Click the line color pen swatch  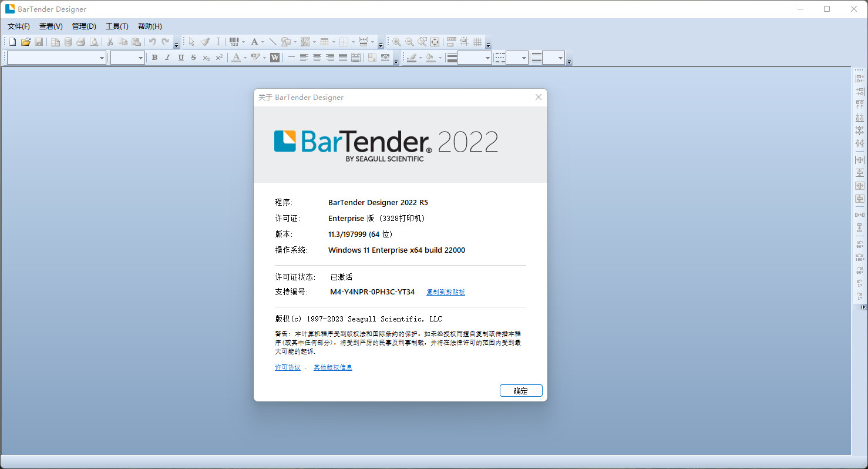(x=412, y=58)
